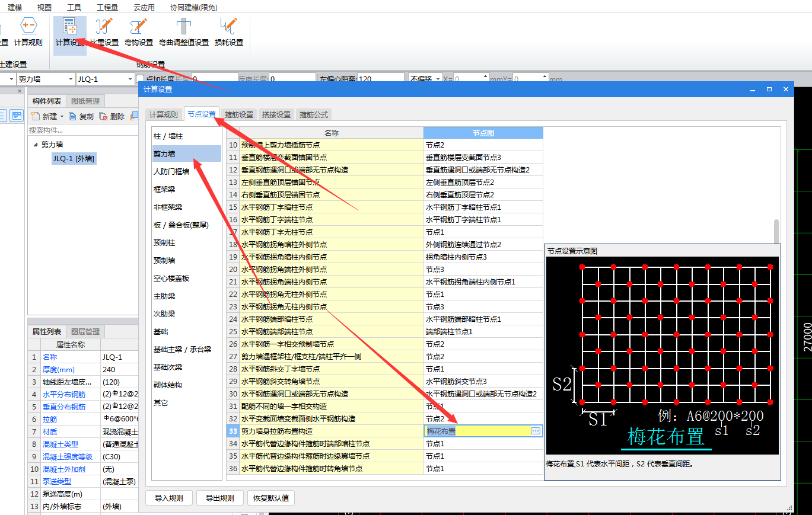Select 砌体结构 category

click(187, 385)
